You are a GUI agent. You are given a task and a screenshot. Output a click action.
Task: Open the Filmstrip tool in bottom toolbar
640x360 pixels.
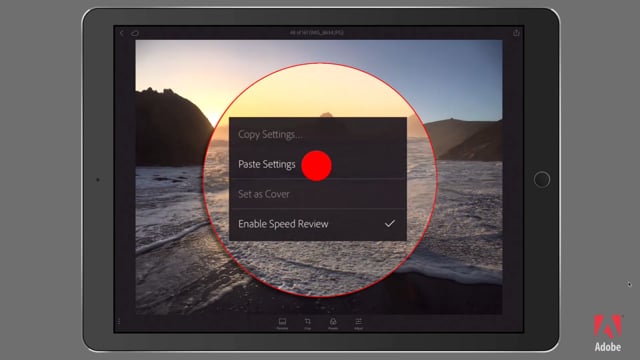coord(282,323)
